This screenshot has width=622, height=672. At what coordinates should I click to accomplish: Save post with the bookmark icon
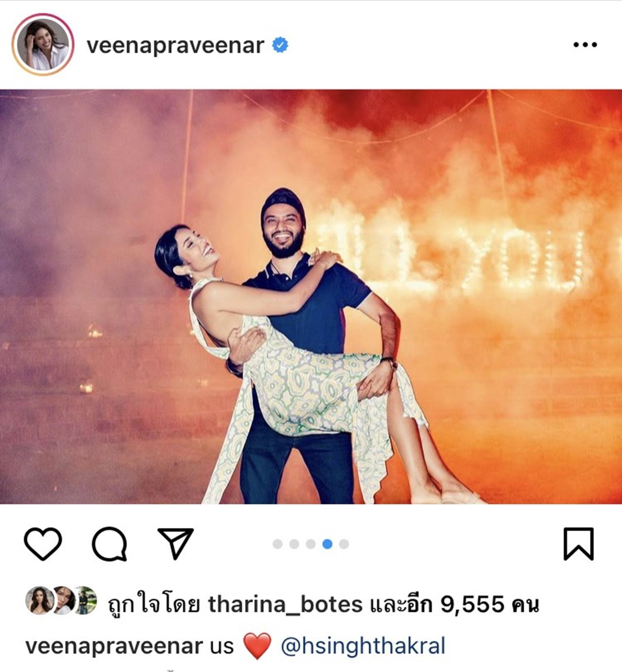[578, 544]
